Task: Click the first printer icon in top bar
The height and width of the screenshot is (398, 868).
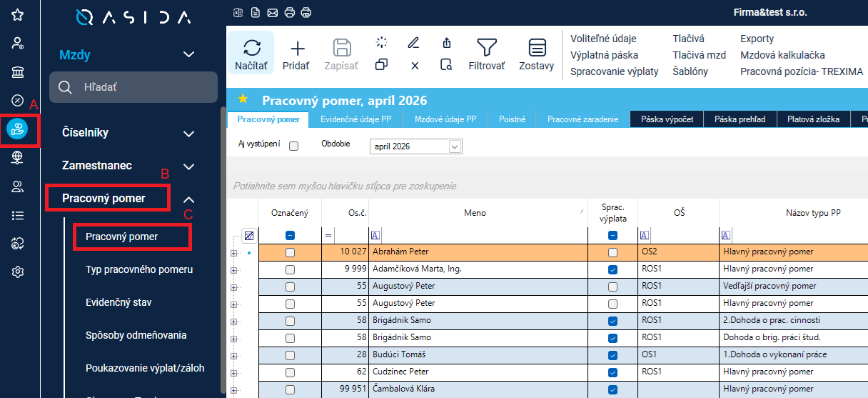Action: [290, 12]
